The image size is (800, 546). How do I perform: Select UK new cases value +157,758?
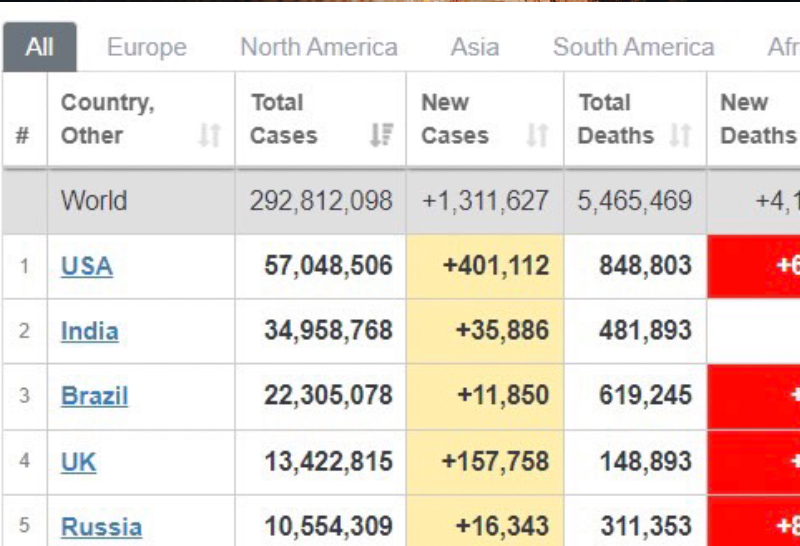click(496, 462)
